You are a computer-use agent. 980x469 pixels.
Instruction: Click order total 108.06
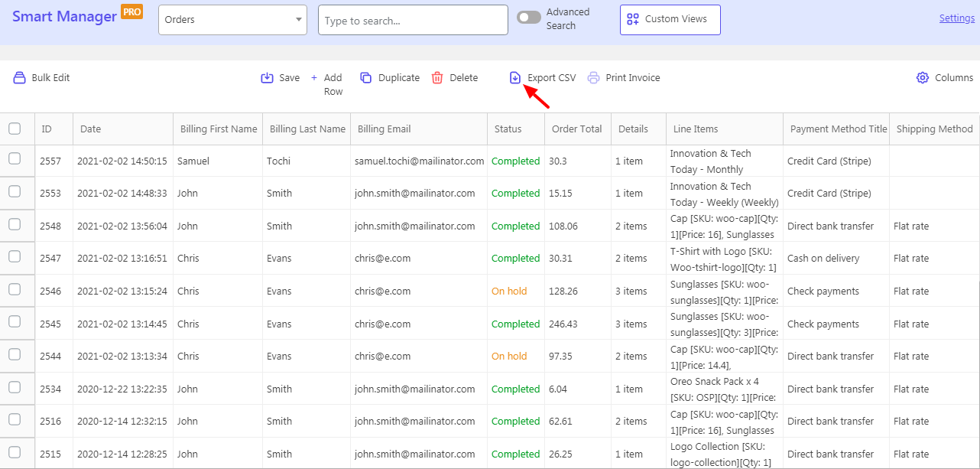pyautogui.click(x=563, y=226)
